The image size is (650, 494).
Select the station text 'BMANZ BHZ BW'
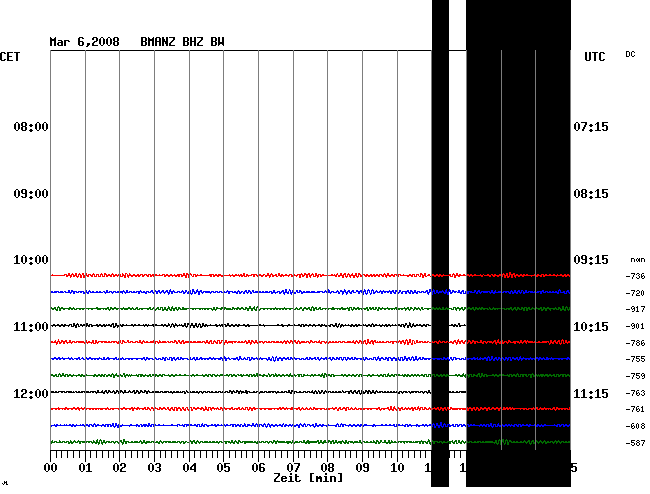coord(182,42)
